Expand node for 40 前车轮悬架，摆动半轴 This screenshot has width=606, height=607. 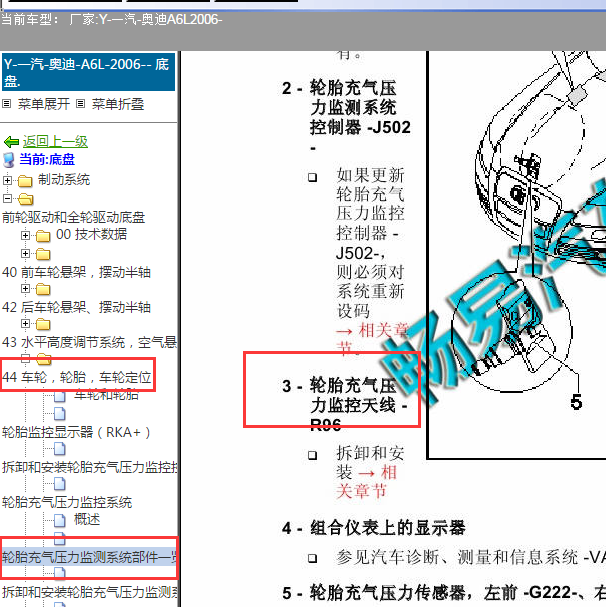coord(25,254)
